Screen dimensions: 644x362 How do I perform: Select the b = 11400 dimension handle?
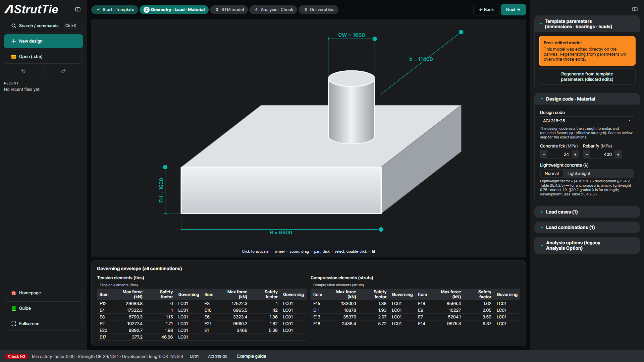461,32
